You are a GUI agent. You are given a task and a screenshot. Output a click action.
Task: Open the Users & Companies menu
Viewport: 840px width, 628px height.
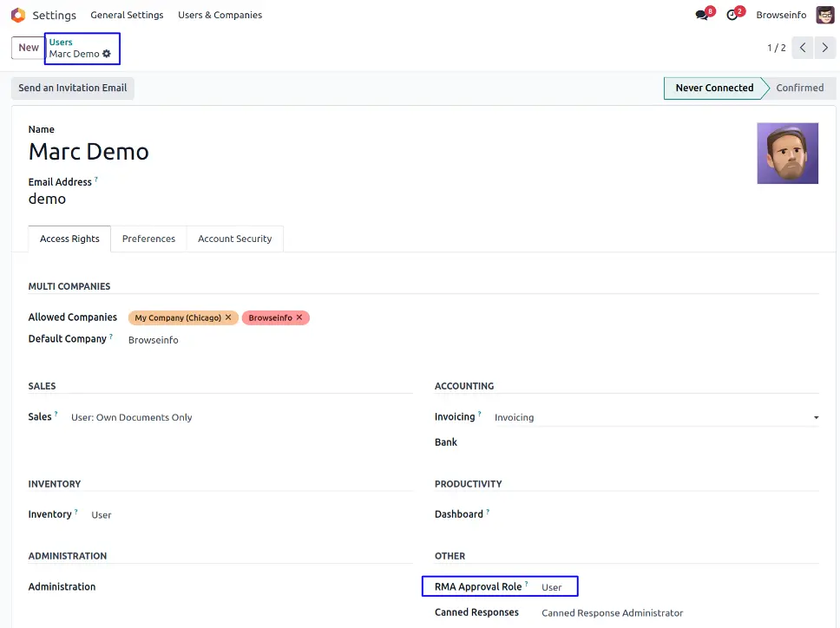coord(220,15)
